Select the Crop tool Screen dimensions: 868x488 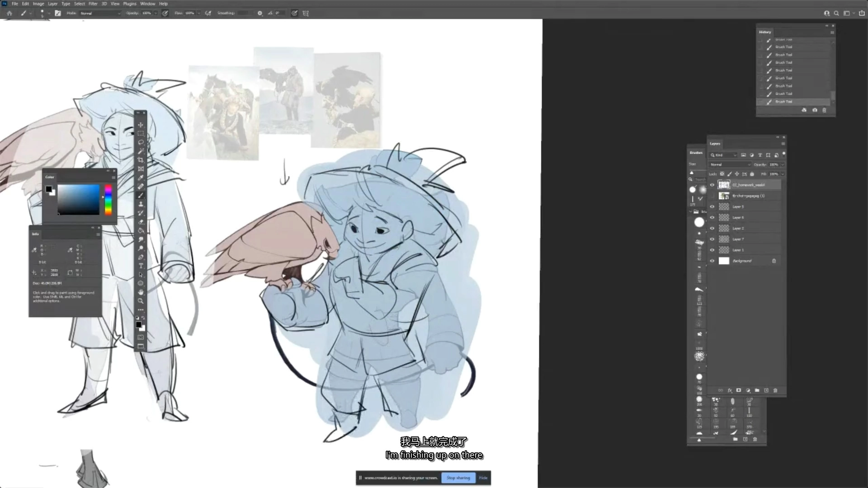[141, 160]
